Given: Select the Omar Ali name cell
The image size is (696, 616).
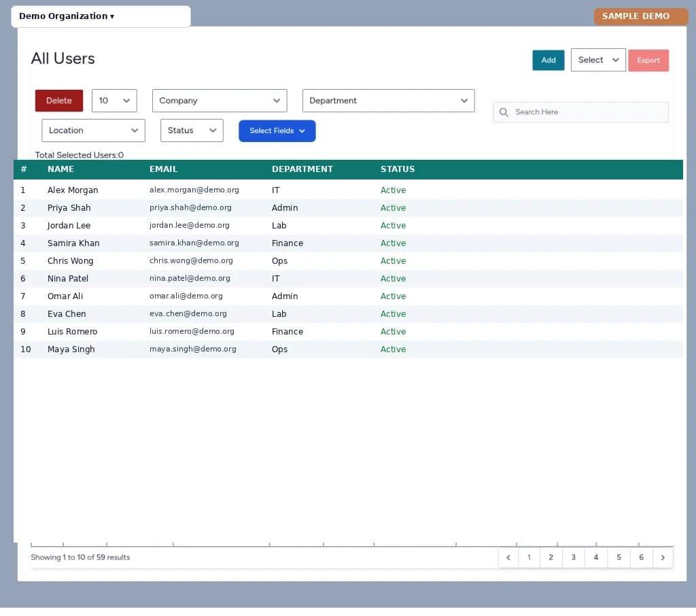Looking at the screenshot, I should click(65, 296).
